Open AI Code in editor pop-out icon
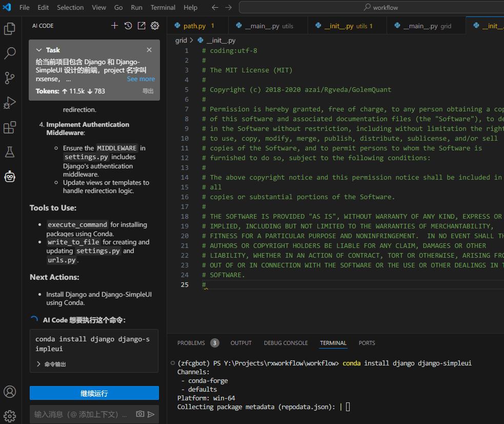This screenshot has height=424, width=504. [x=142, y=26]
